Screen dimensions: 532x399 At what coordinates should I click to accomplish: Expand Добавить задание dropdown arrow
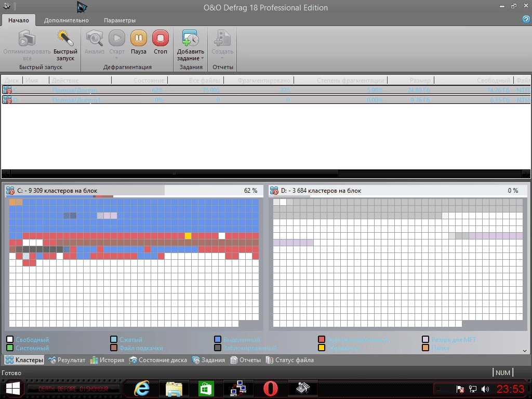(203, 58)
